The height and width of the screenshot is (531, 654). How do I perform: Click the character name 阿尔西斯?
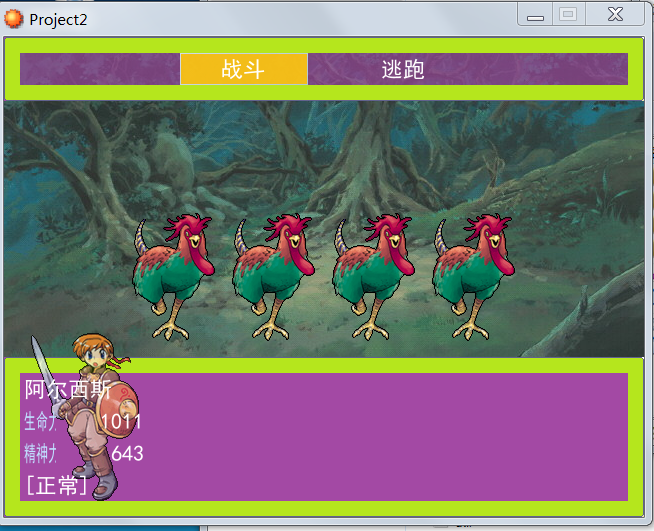click(68, 390)
